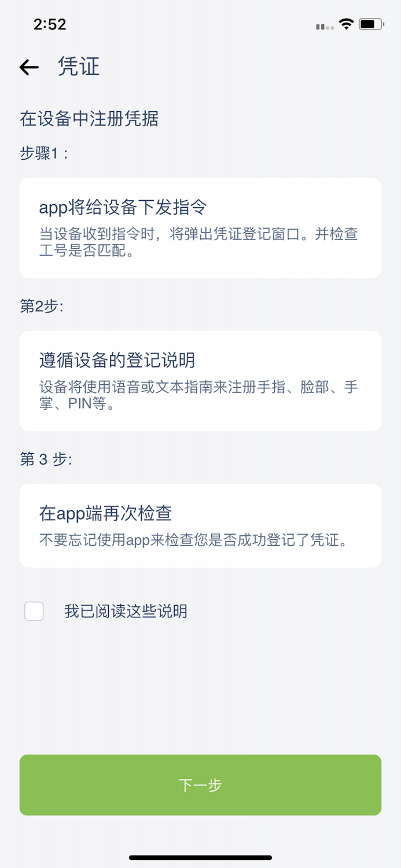Select the 遵循设备的登记说明 card

(x=200, y=380)
